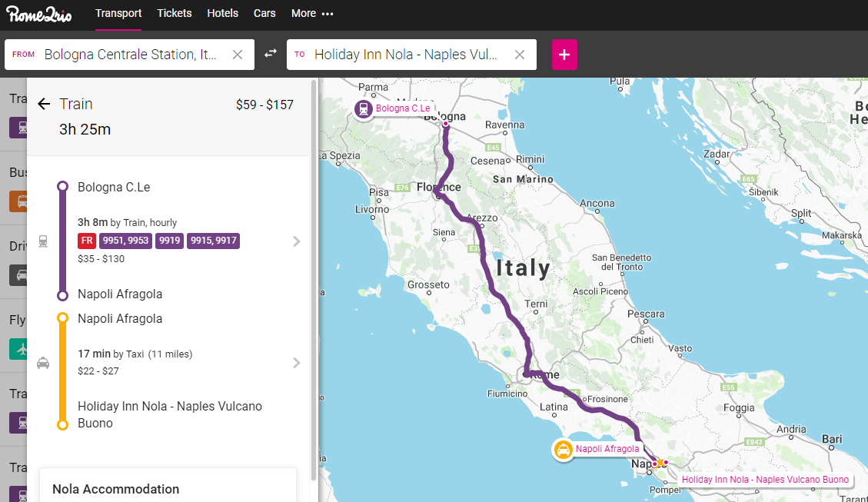Click the 3h 25m total duration
Image resolution: width=868 pixels, height=502 pixels.
pos(85,129)
